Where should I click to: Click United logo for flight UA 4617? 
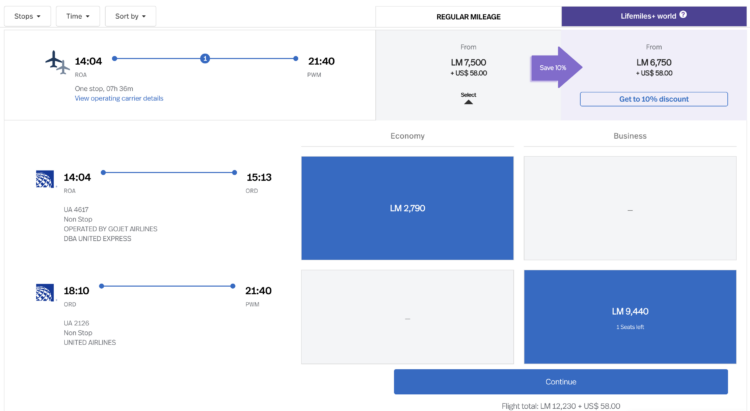coord(45,179)
